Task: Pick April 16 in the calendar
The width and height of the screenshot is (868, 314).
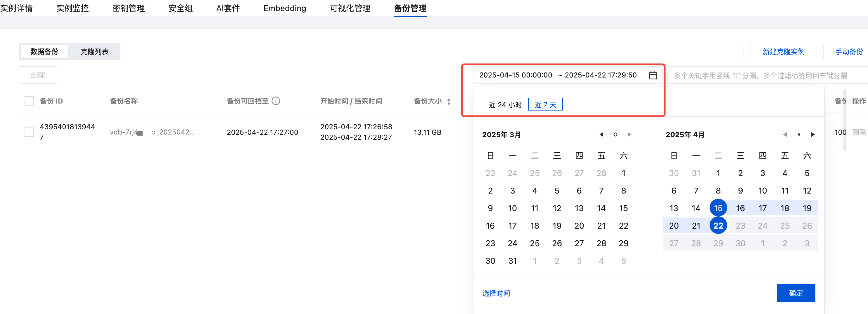Action: [x=740, y=208]
